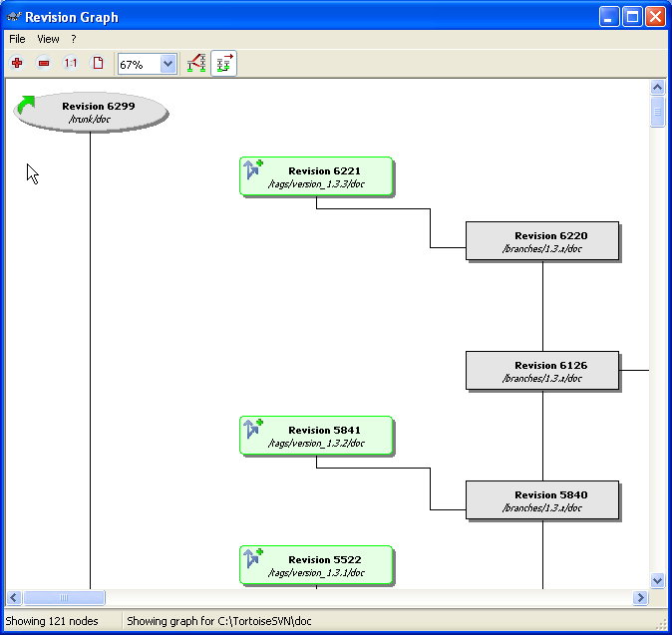Click the Revision Graph title bar app icon
This screenshot has height=635, width=672.
coord(15,17)
